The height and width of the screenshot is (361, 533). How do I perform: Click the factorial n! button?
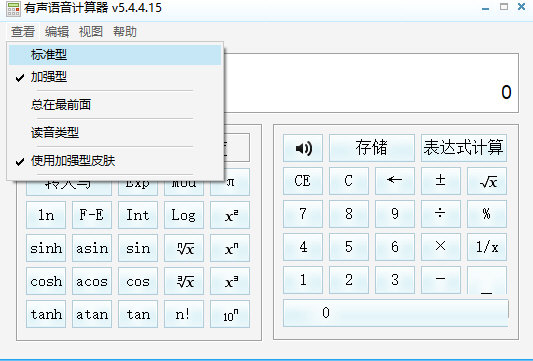pyautogui.click(x=184, y=314)
